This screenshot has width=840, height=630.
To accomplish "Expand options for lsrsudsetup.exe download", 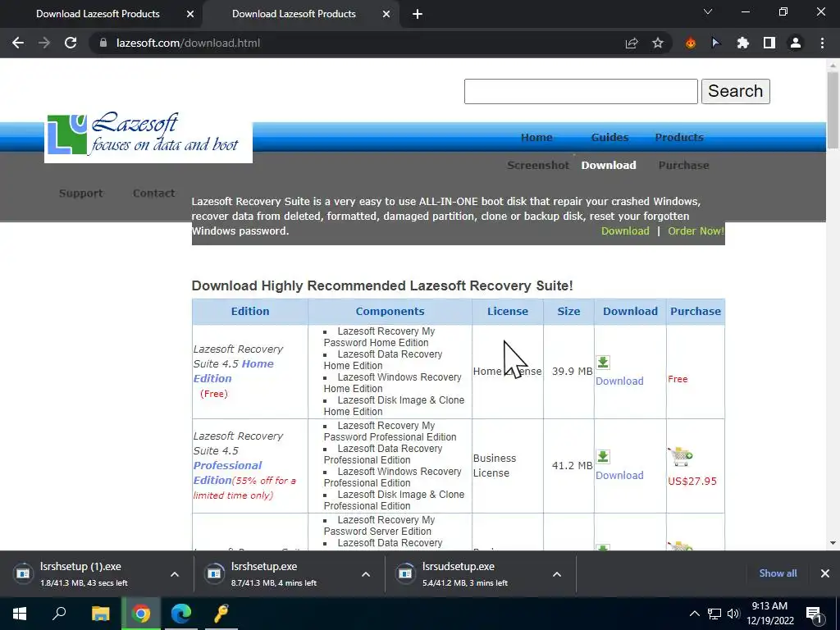I will pyautogui.click(x=557, y=574).
